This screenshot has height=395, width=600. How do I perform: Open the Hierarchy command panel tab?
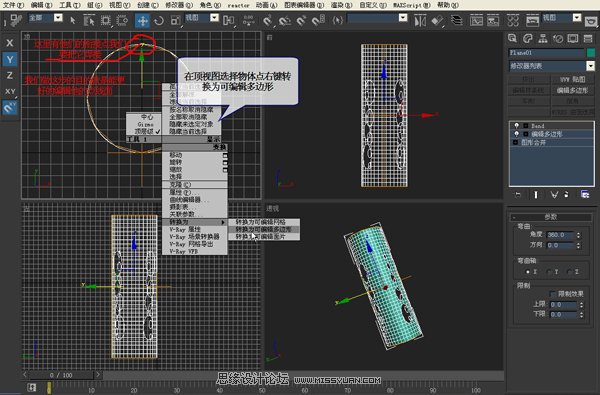543,38
